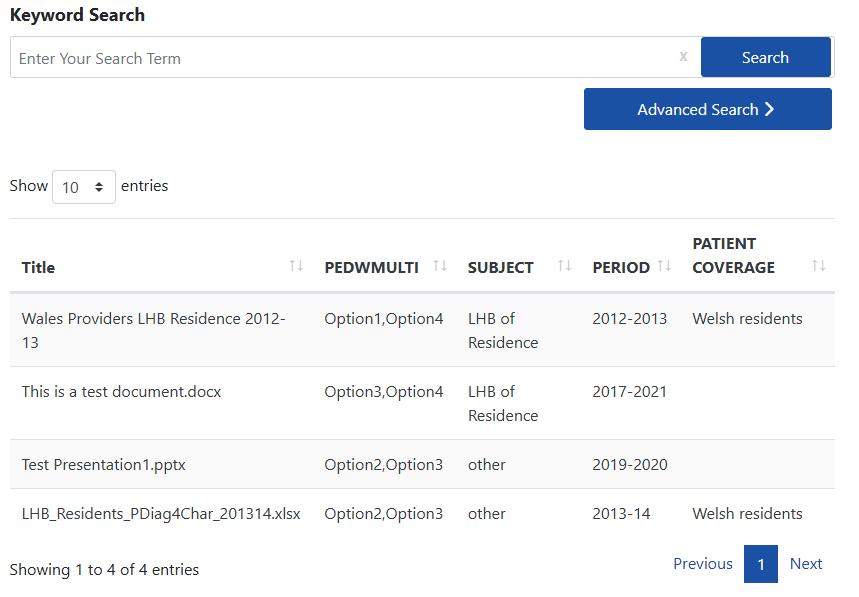Click the Title column header

[38, 267]
